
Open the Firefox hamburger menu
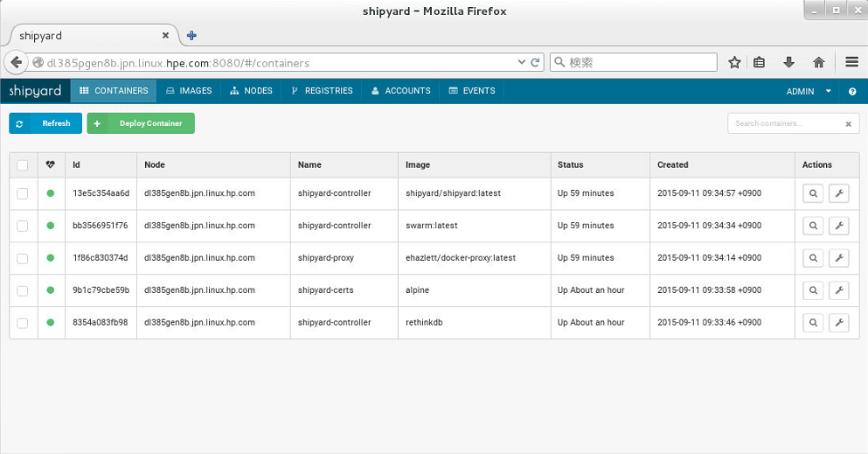[851, 62]
